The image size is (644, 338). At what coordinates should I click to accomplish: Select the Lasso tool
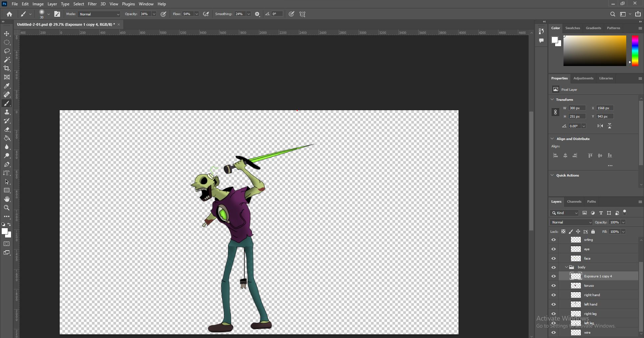pos(7,51)
